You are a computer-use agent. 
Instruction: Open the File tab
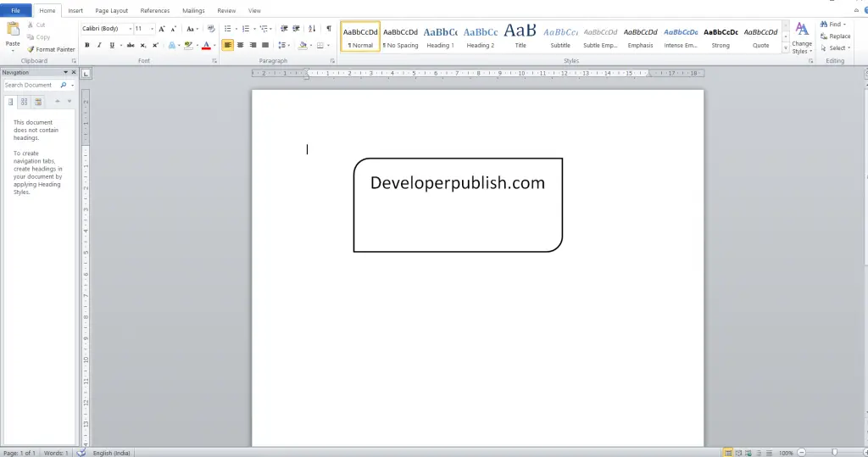[x=15, y=10]
